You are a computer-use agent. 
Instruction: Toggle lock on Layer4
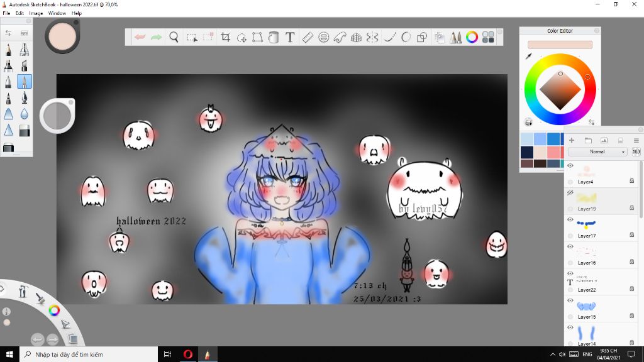pos(631,180)
